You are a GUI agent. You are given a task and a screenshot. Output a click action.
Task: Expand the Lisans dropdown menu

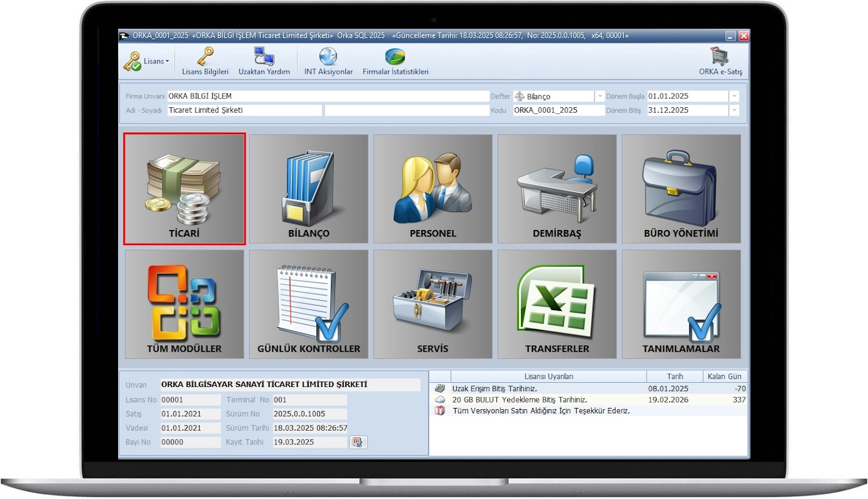point(147,61)
